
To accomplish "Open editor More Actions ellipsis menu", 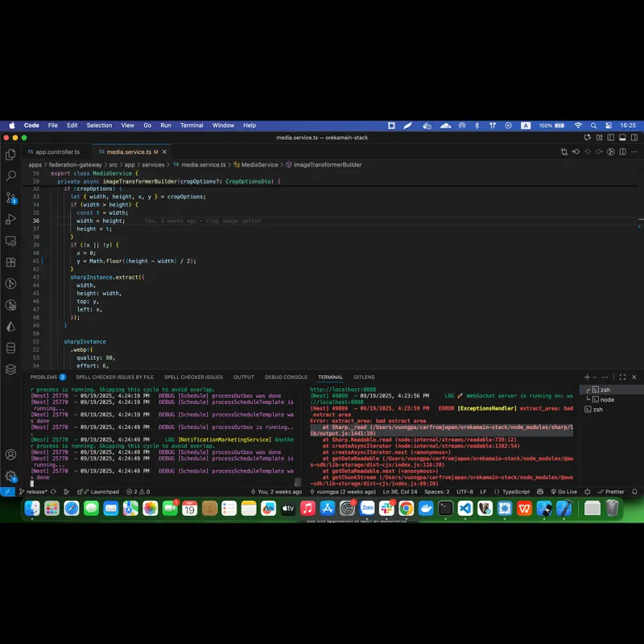I will click(634, 151).
